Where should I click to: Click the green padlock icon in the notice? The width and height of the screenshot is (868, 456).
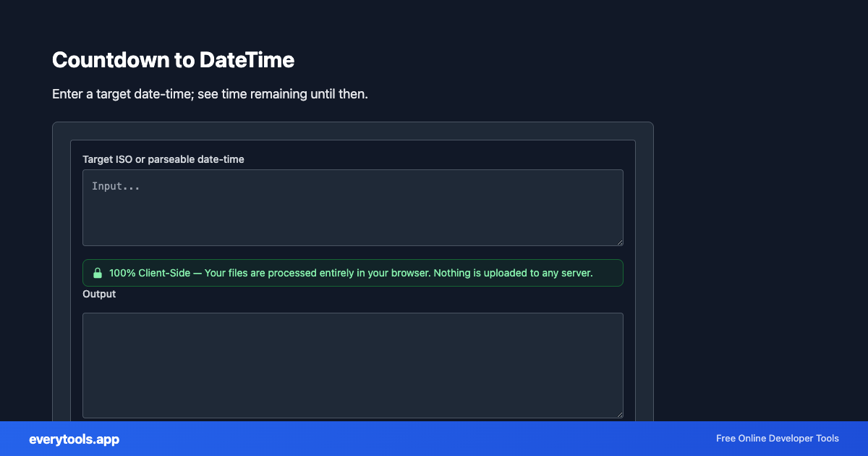(x=98, y=273)
